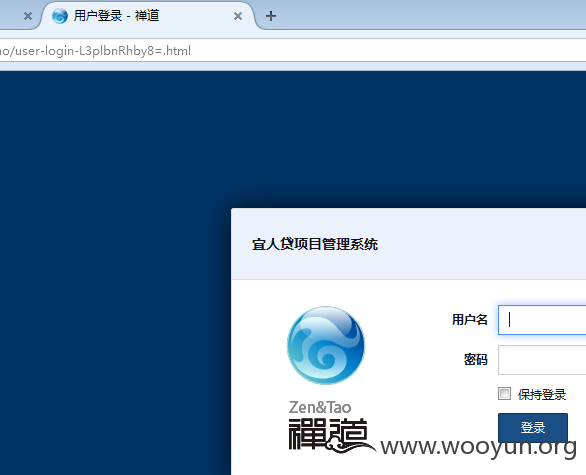Screen dimensions: 586x475
Task: Click the 保持登录 label text
Action: pos(542,395)
